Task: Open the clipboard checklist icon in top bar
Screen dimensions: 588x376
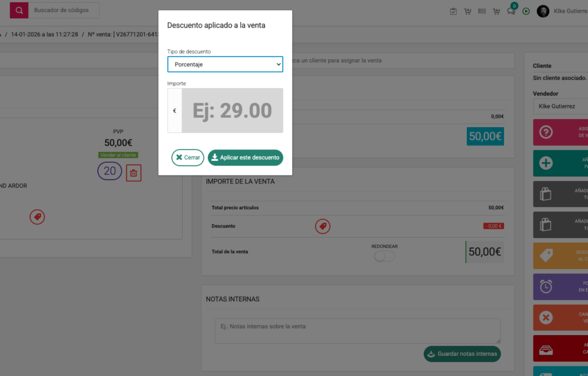Action: point(454,11)
